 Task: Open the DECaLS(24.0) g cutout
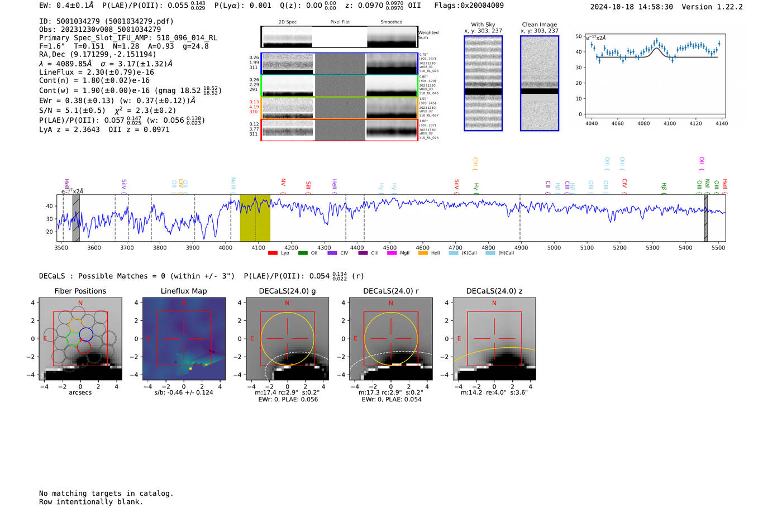[287, 339]
